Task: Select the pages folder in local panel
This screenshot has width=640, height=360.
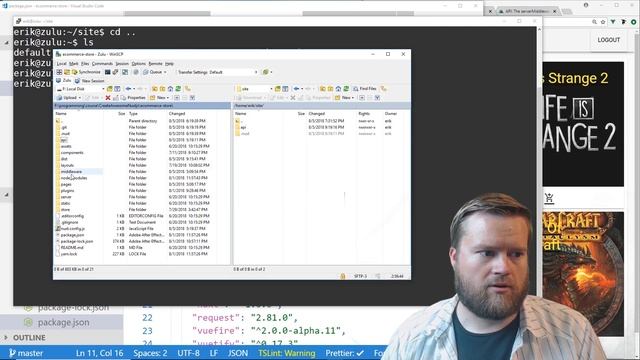Action: pos(66,184)
